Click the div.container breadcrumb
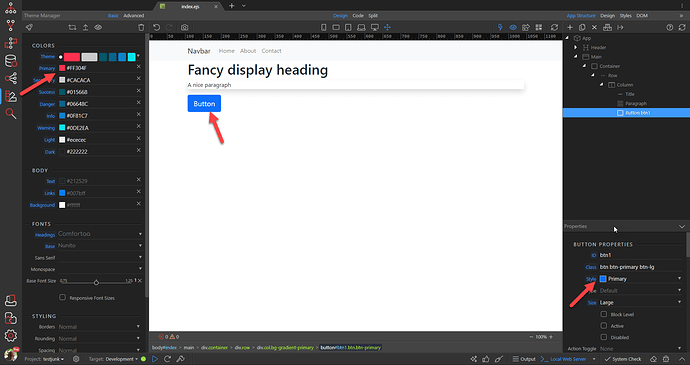The height and width of the screenshot is (365, 690). click(x=214, y=347)
